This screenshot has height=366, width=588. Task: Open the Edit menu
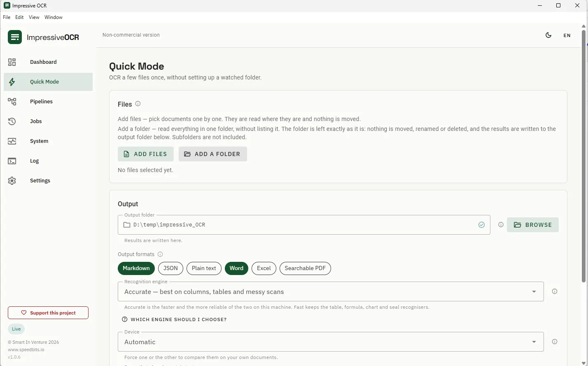coord(19,17)
